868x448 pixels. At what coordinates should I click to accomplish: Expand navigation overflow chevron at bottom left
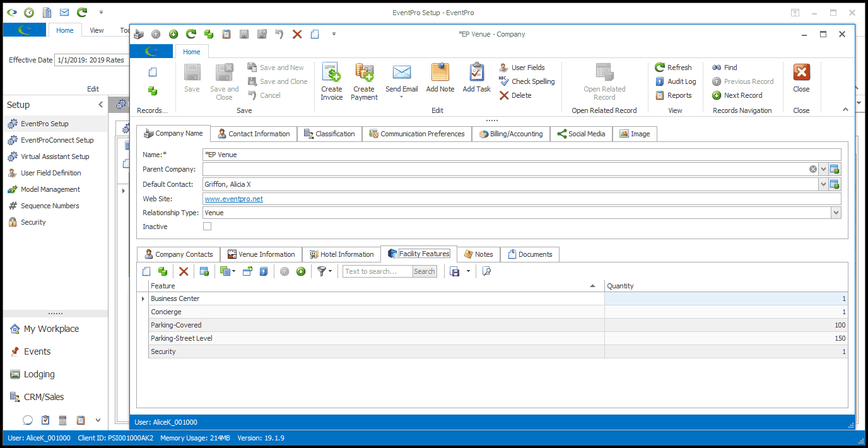point(98,420)
